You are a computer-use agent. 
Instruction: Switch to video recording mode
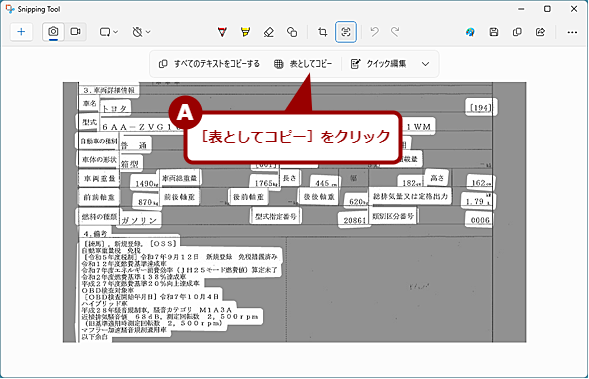coord(76,32)
